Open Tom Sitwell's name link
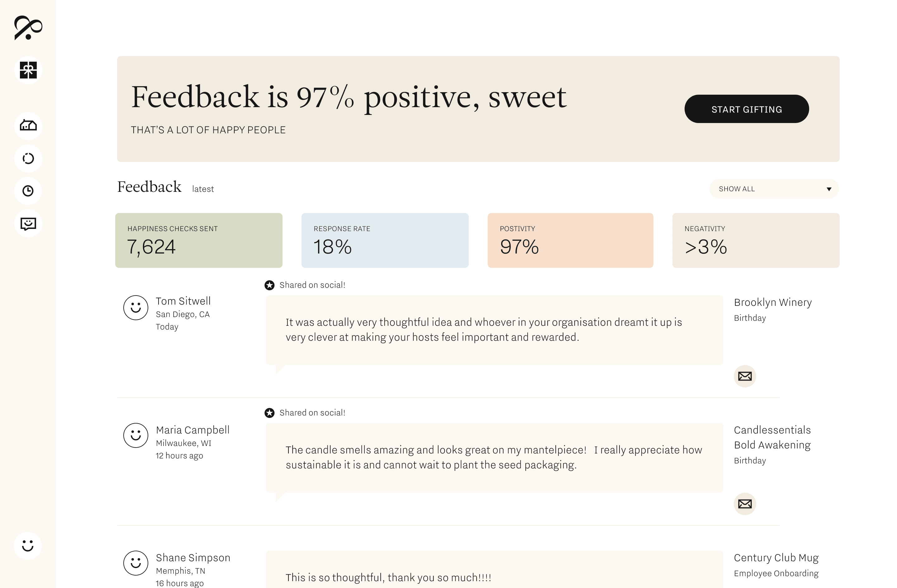The height and width of the screenshot is (588, 897). [183, 301]
